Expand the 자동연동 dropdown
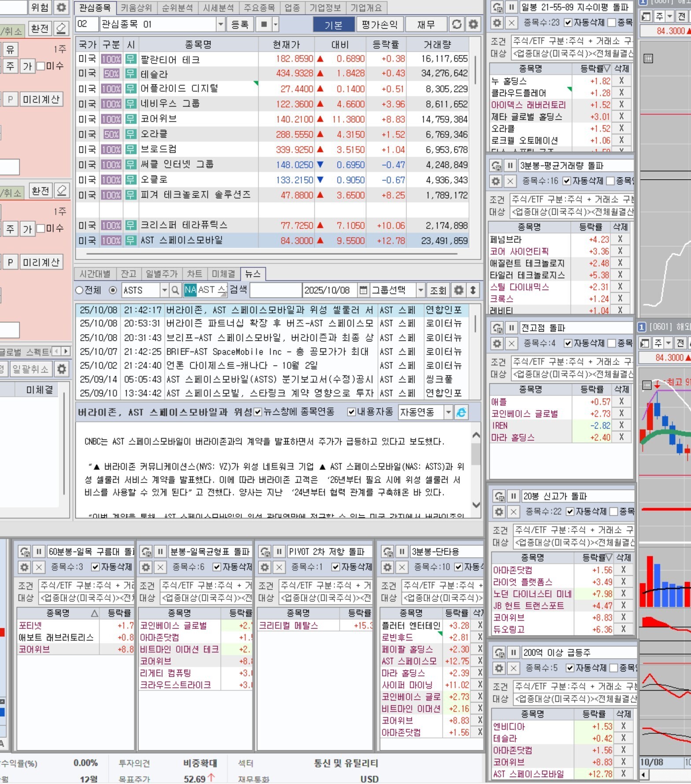The width and height of the screenshot is (691, 784). [448, 412]
